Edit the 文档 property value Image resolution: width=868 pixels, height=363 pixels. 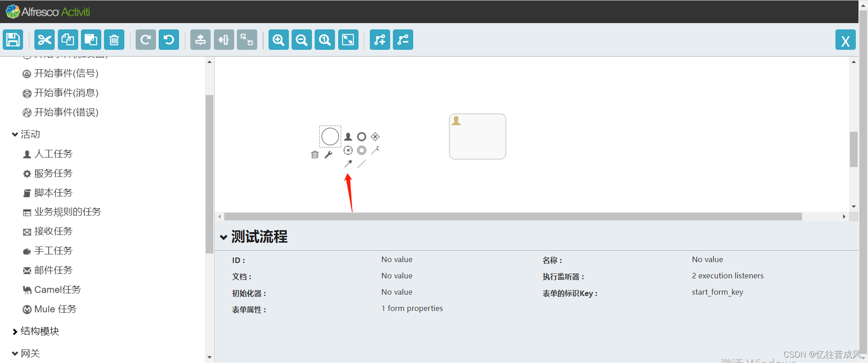(397, 276)
